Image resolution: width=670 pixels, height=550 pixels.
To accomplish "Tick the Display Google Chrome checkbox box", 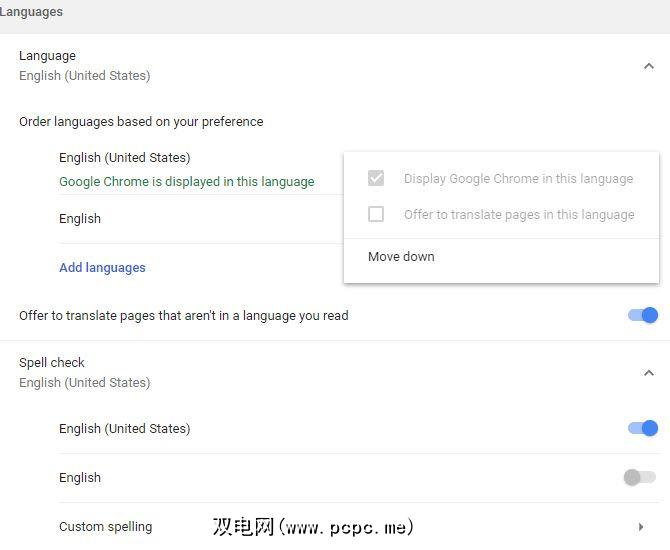I will (376, 179).
